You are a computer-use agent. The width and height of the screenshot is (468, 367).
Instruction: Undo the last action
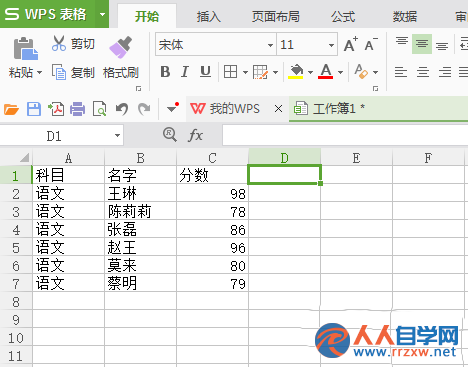click(122, 109)
